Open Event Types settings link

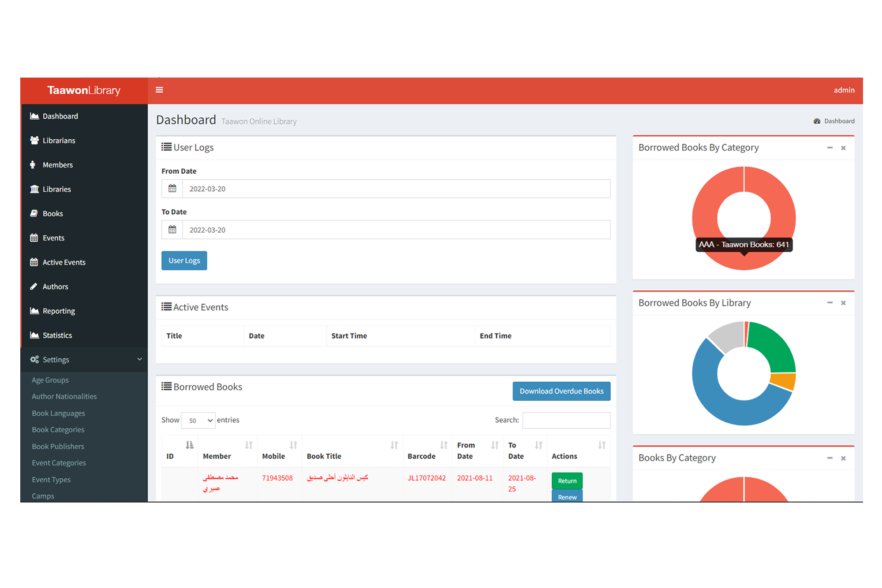click(51, 480)
